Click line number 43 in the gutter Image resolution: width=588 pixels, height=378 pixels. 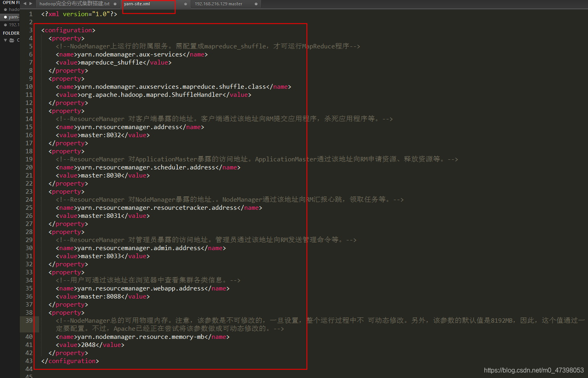[x=29, y=361]
